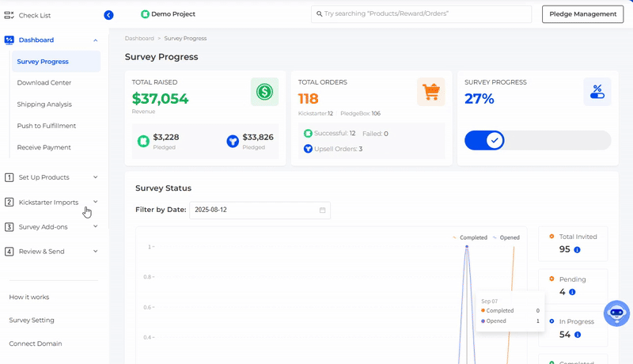Click the orange shopping cart icon
The width and height of the screenshot is (633, 364).
430,92
